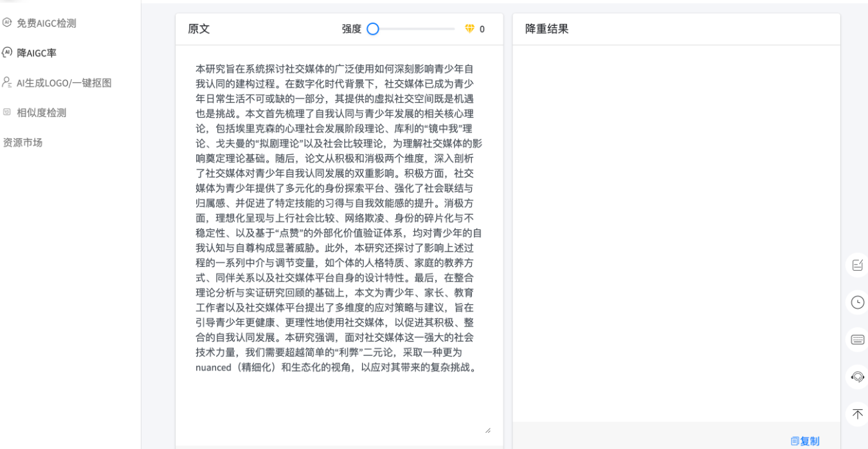Open the customer service headset icon
The height and width of the screenshot is (449, 868).
click(857, 377)
